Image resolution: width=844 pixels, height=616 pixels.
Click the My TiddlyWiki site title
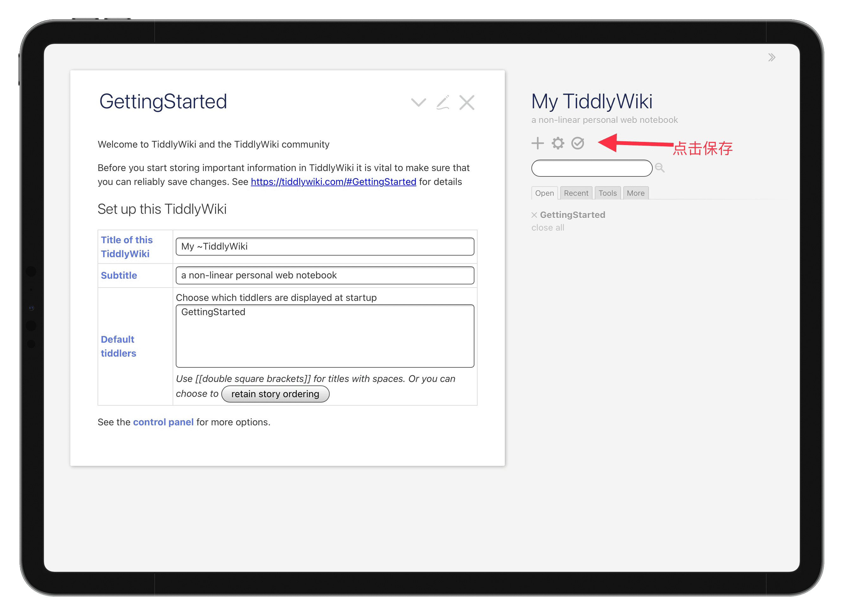592,101
